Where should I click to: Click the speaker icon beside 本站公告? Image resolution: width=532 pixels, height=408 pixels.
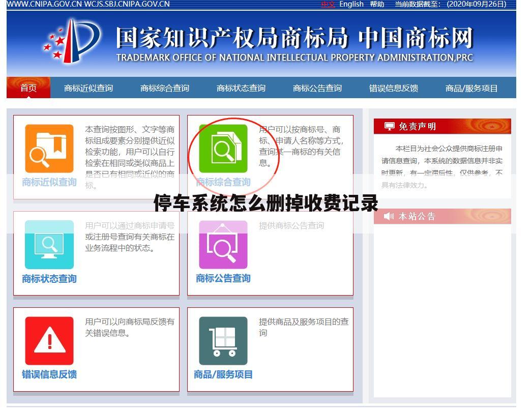389,216
